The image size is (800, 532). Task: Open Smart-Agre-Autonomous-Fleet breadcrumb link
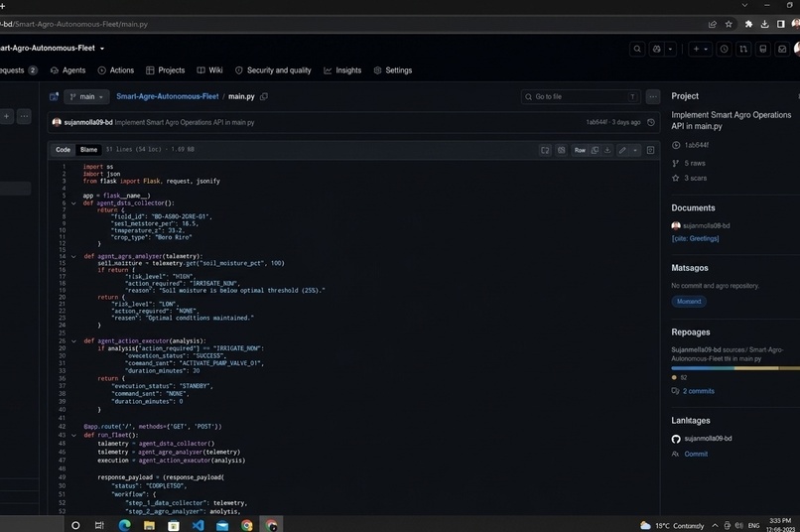pos(168,96)
